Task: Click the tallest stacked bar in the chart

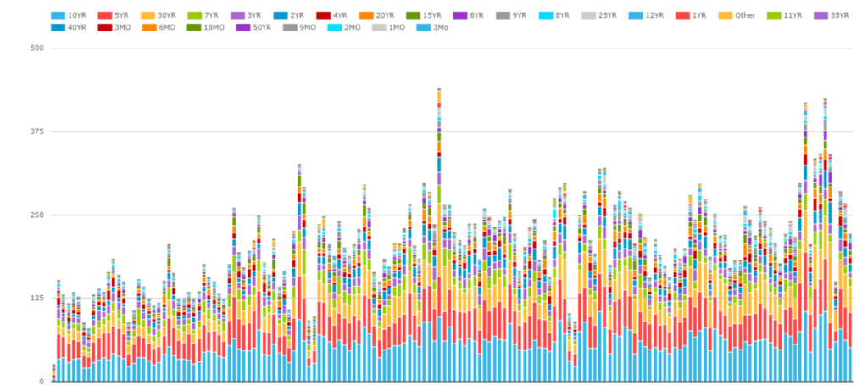Action: [x=439, y=235]
